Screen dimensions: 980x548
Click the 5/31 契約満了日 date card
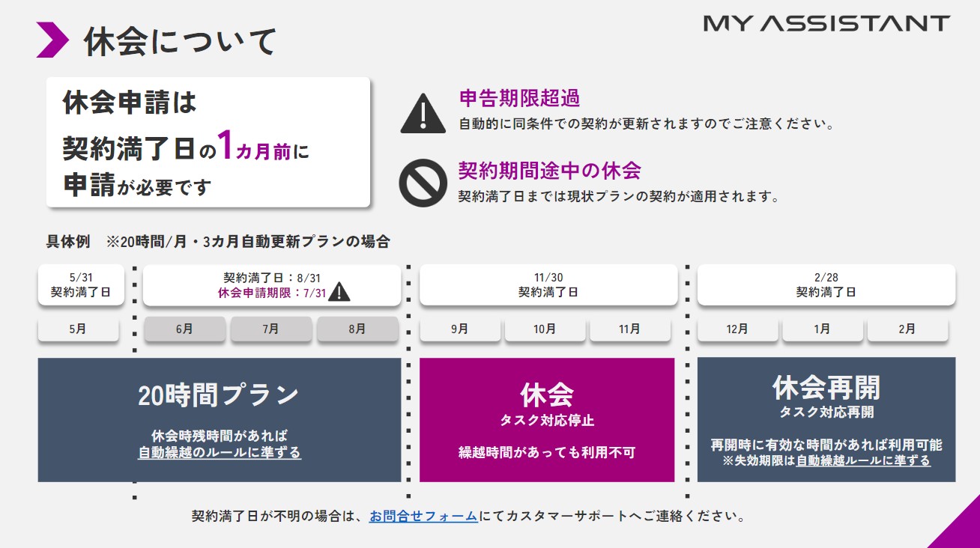[78, 284]
